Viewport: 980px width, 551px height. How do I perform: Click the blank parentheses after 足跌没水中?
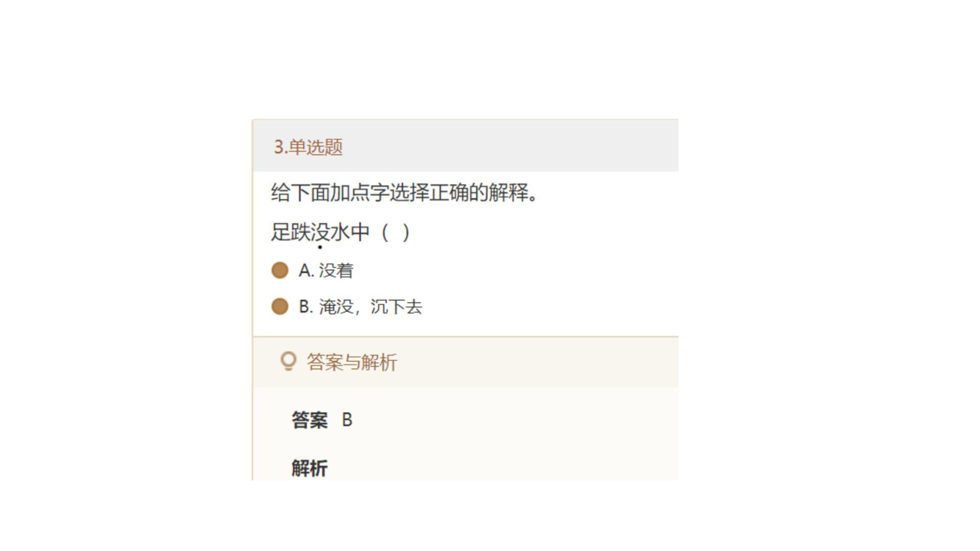(x=396, y=232)
